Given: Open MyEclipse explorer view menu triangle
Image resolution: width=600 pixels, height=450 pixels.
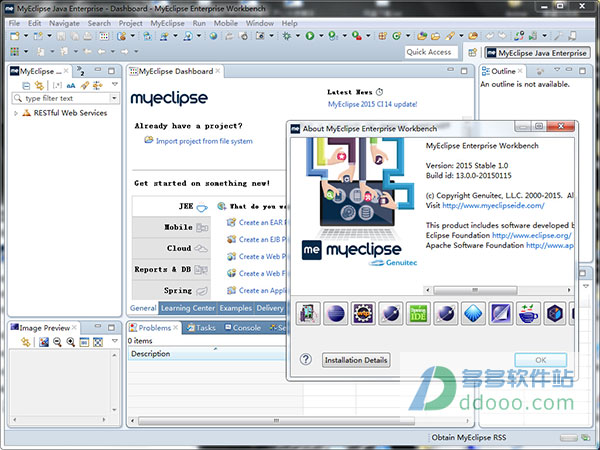Looking at the screenshot, I should tap(114, 84).
